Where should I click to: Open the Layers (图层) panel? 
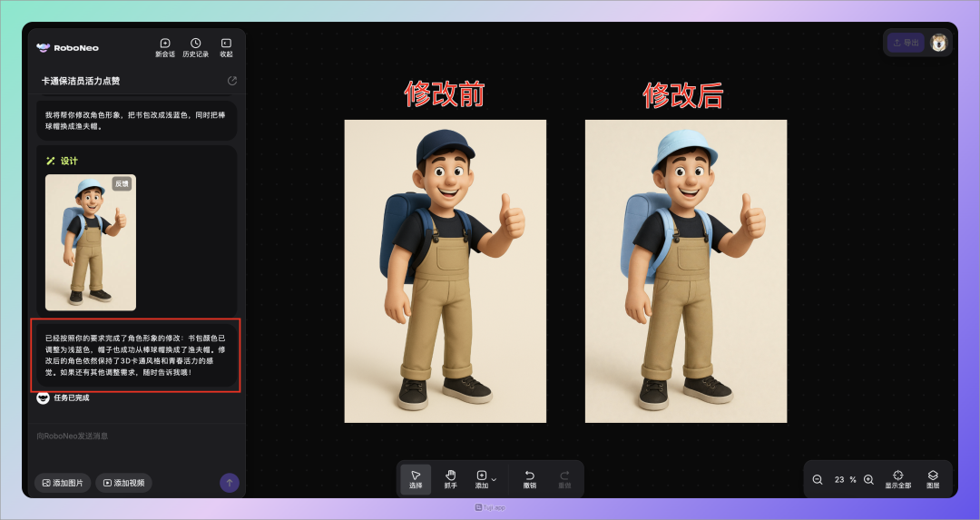[x=933, y=478]
